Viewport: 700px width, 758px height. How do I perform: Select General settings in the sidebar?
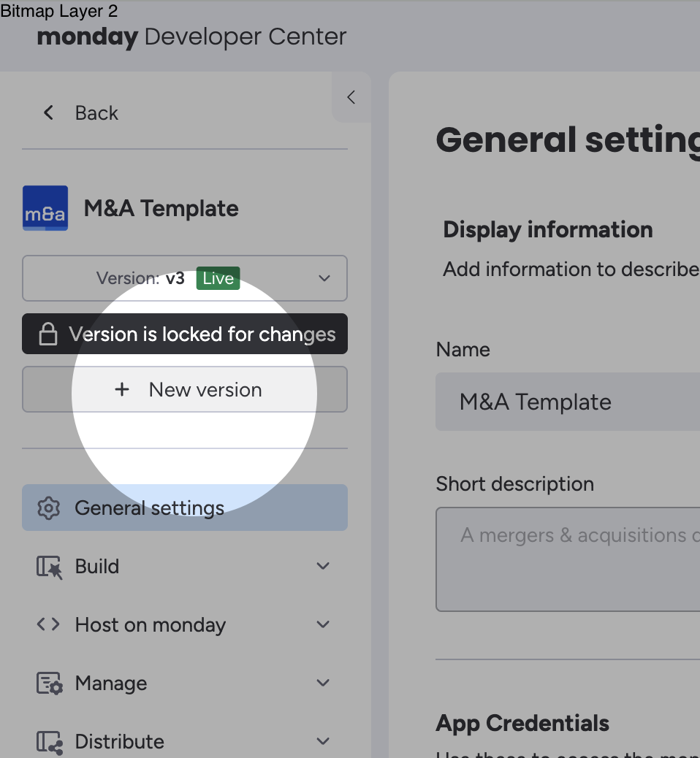[185, 508]
